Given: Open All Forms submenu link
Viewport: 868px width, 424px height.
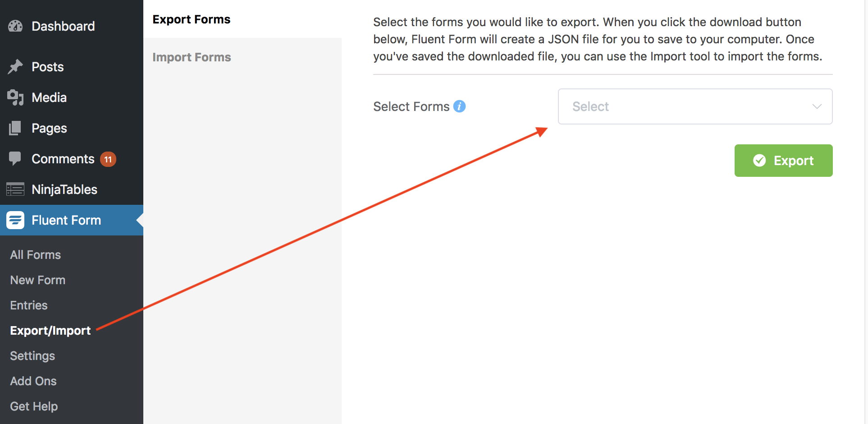Looking at the screenshot, I should click(36, 255).
